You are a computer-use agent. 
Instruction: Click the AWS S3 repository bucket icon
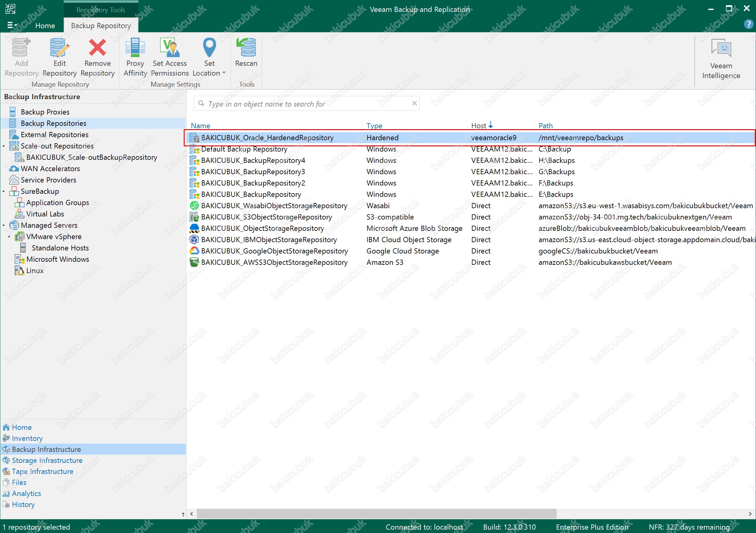coord(194,262)
